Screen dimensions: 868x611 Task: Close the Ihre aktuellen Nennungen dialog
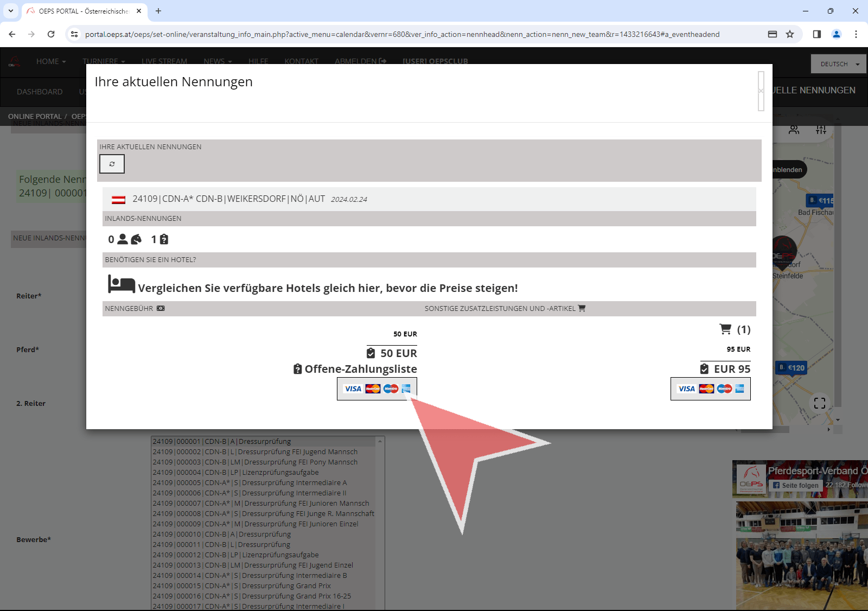[x=761, y=91]
